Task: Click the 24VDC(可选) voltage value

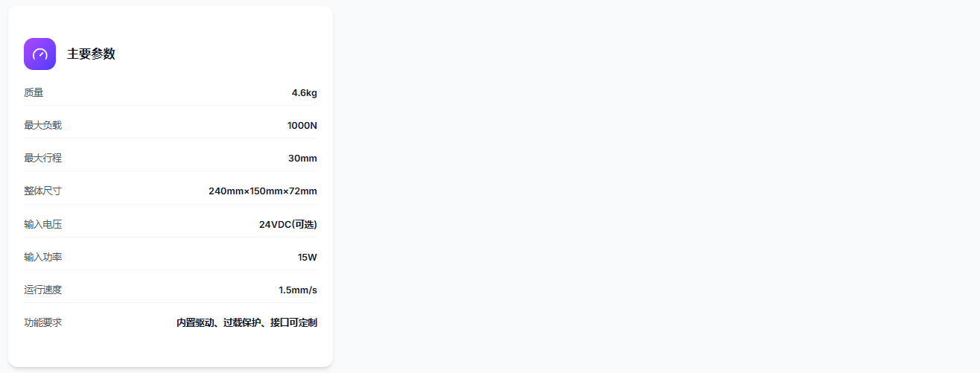Action: click(287, 224)
